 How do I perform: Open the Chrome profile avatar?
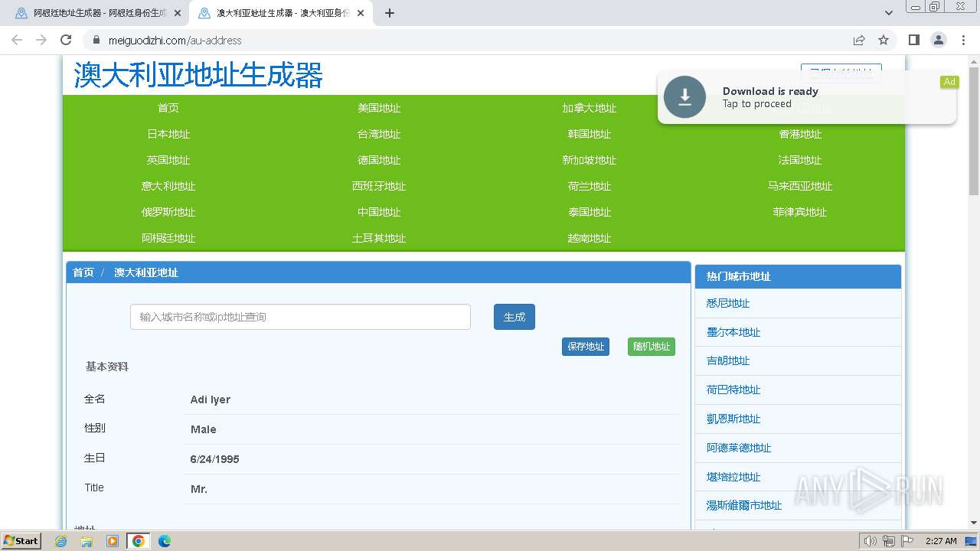pyautogui.click(x=939, y=40)
